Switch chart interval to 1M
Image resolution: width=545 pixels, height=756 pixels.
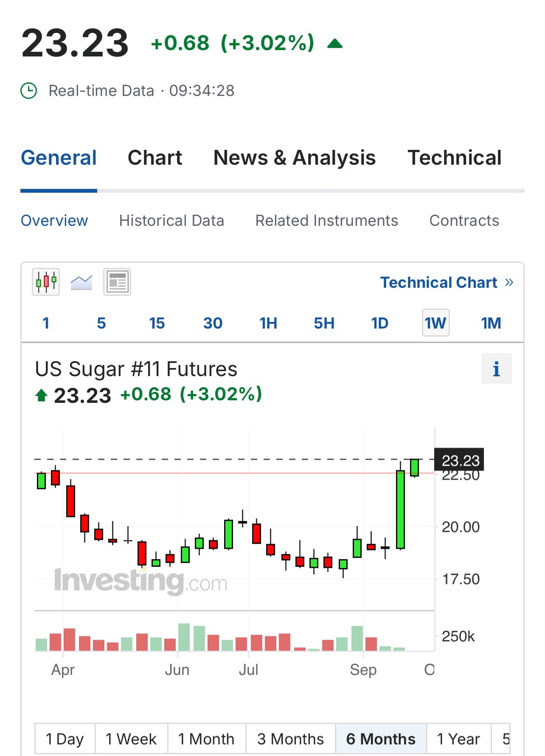pos(491,323)
